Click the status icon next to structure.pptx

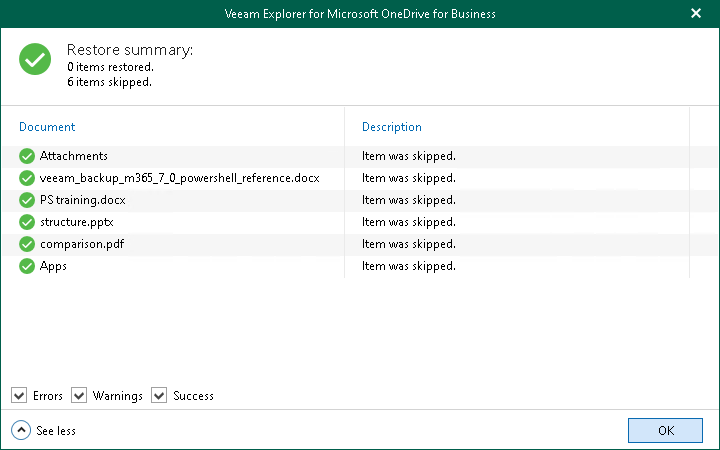coord(27,222)
